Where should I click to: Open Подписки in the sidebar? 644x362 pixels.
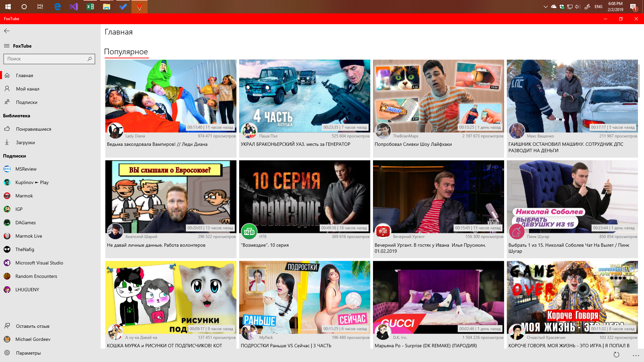pyautogui.click(x=26, y=102)
